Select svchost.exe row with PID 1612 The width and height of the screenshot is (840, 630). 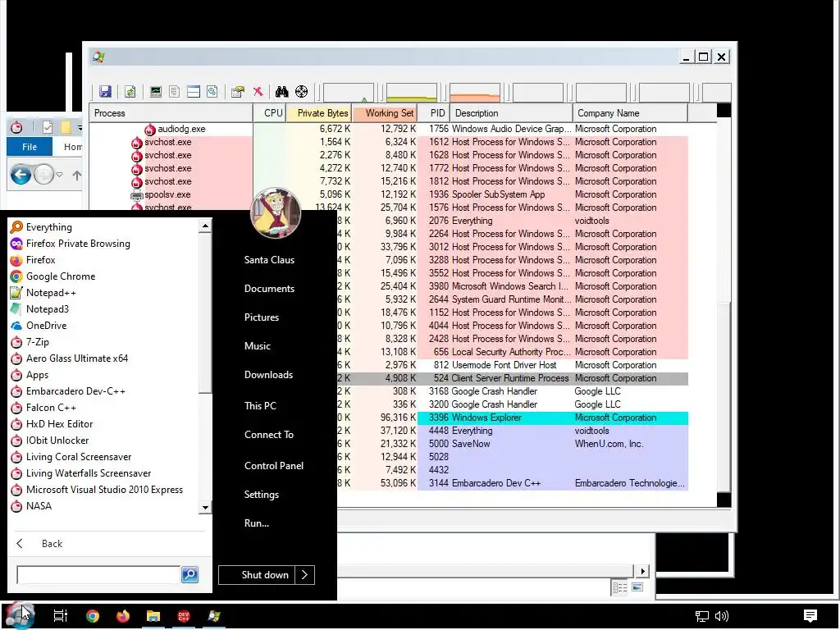(x=389, y=142)
